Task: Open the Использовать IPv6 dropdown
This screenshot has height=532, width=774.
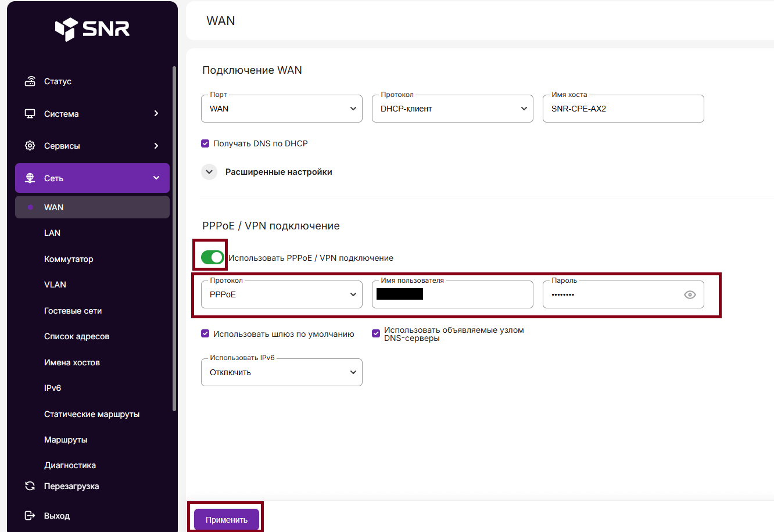Action: [281, 372]
